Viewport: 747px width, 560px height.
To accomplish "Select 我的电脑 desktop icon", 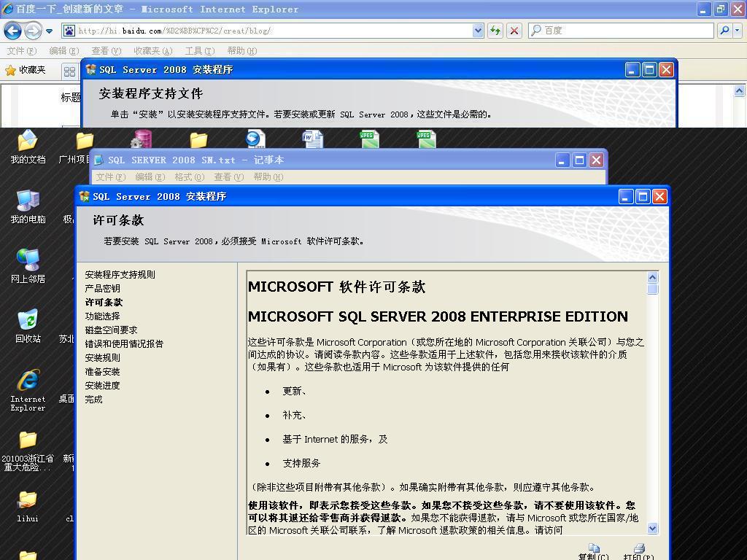I will pos(28,206).
